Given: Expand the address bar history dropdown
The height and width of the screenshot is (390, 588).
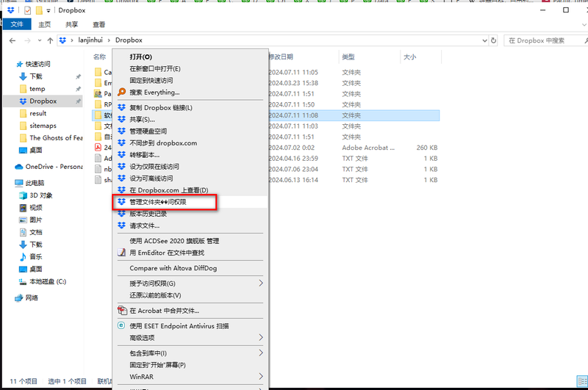Looking at the screenshot, I should (x=484, y=40).
